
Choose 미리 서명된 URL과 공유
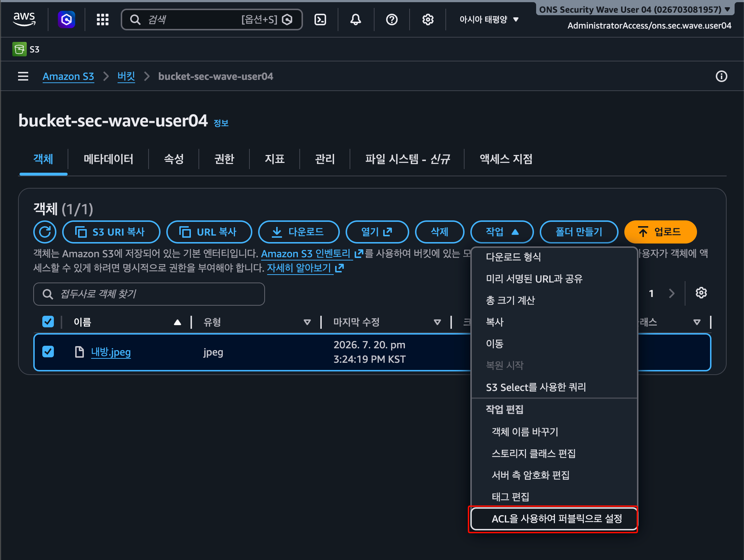click(554, 279)
